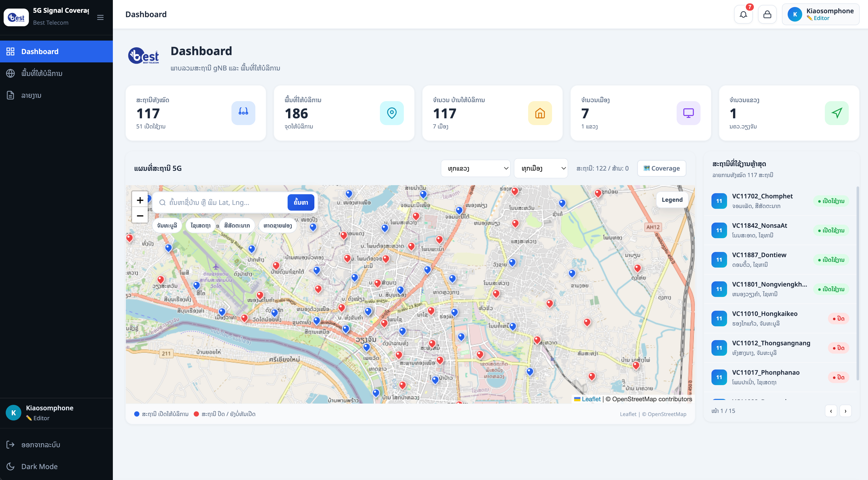Select the ຫາດຊາຍຟອງ district chip
The image size is (868, 480).
[x=278, y=225]
